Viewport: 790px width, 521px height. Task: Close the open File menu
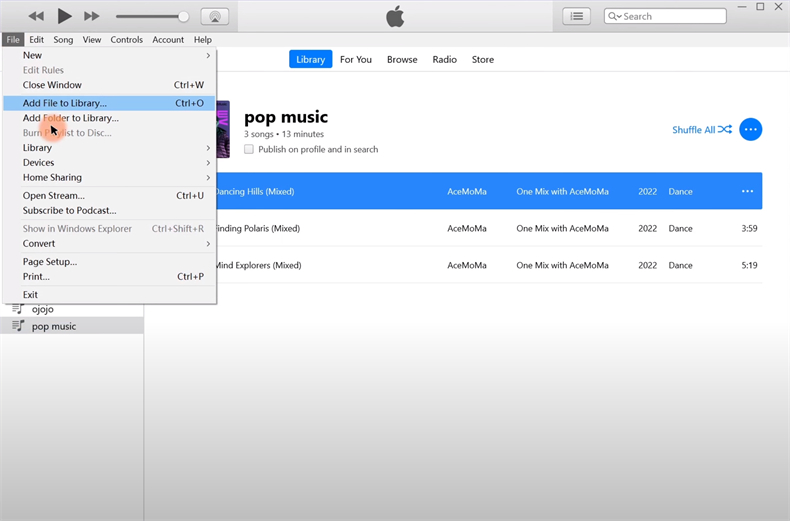(x=13, y=39)
